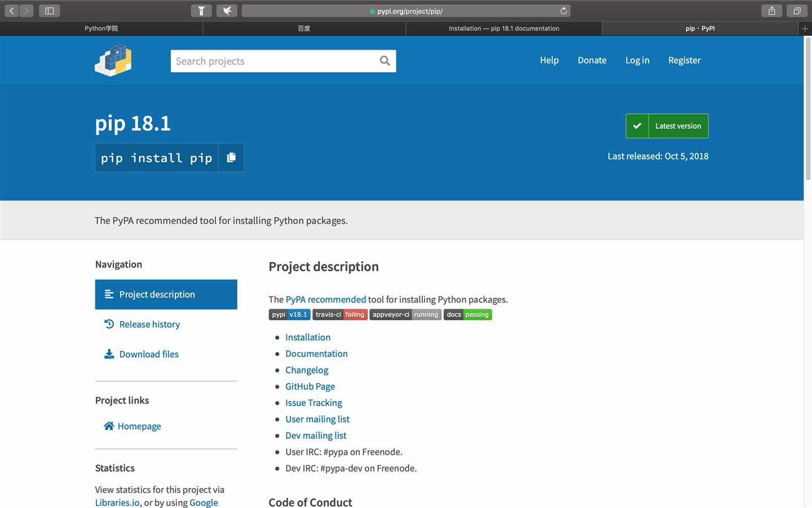Viewport: 812px width, 508px height.
Task: Click the Last released: Oct 5, 2018 text
Action: point(658,156)
